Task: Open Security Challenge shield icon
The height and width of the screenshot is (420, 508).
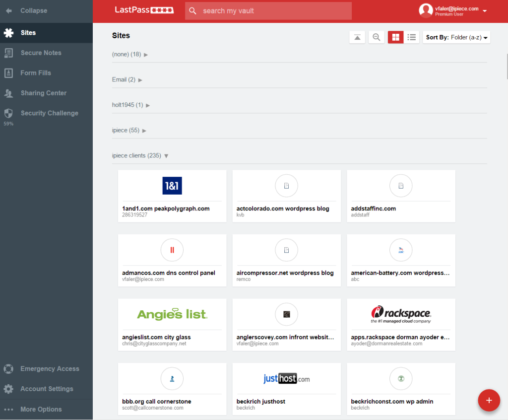Action: (8, 113)
